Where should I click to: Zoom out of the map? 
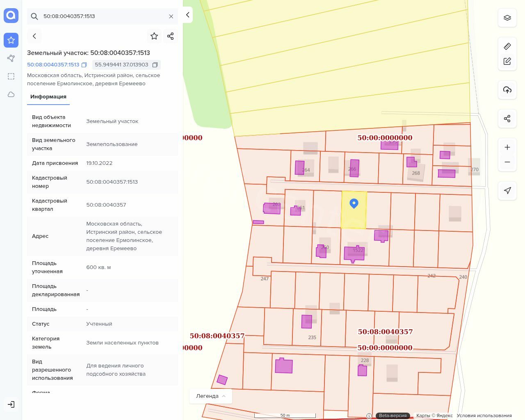(x=507, y=162)
